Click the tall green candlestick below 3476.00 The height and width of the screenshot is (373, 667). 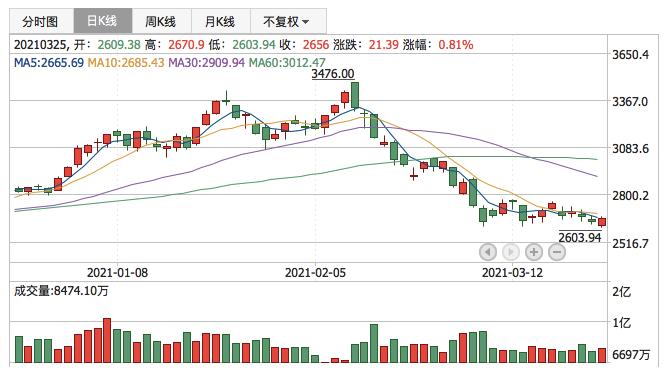[355, 95]
